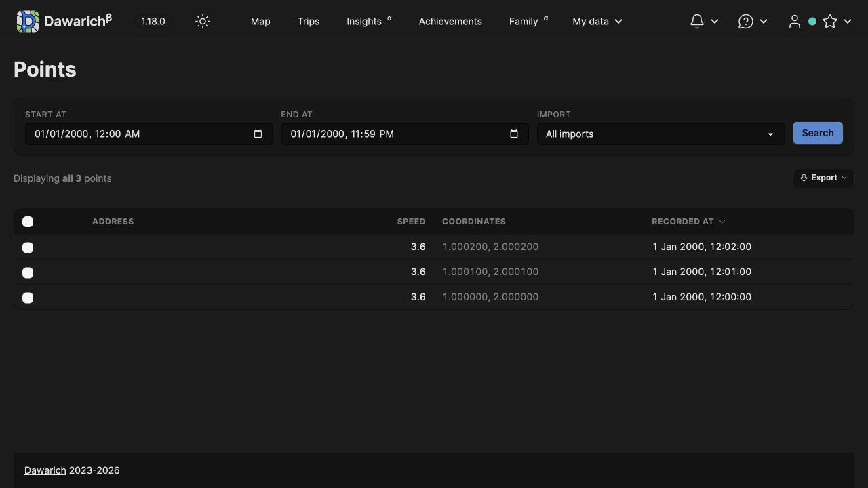Select the point recorded at 12:02:00
The height and width of the screenshot is (488, 868).
28,247
